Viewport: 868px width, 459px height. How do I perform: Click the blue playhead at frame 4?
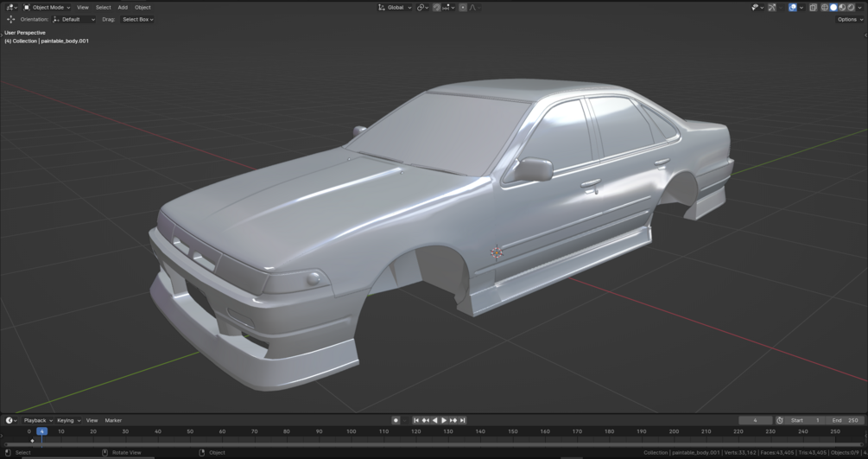(41, 431)
